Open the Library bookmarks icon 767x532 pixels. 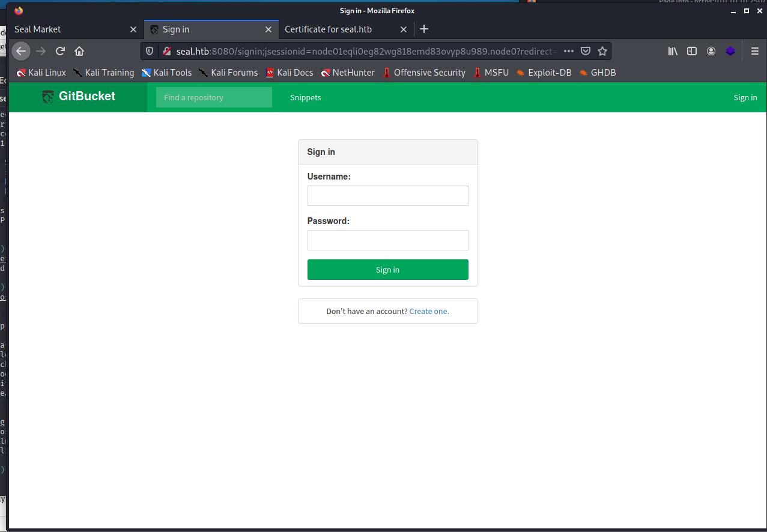(673, 51)
